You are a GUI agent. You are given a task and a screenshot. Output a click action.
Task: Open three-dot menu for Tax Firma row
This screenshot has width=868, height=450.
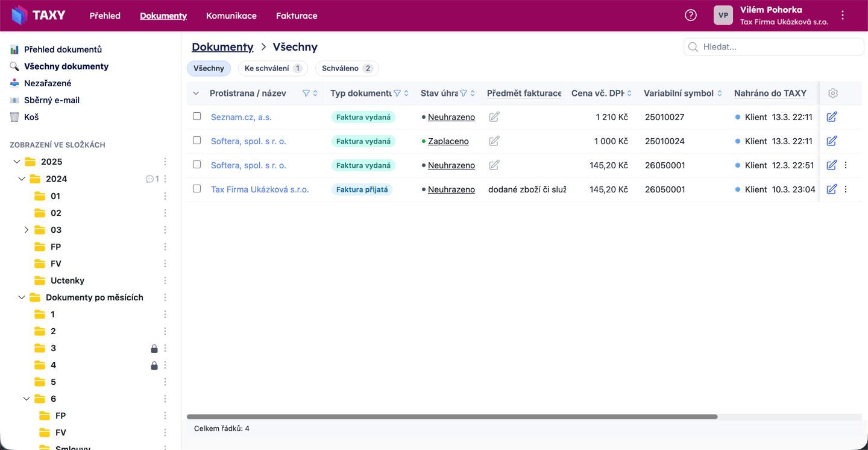tap(846, 189)
